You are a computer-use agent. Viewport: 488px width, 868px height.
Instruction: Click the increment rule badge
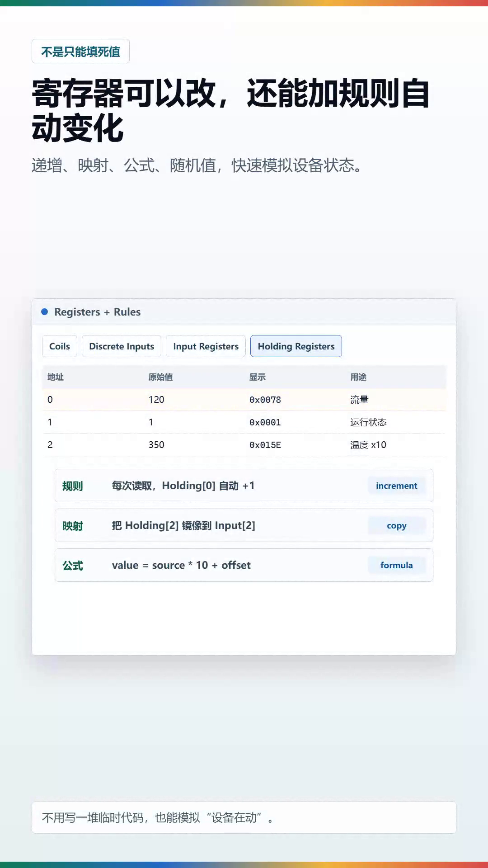pos(397,486)
